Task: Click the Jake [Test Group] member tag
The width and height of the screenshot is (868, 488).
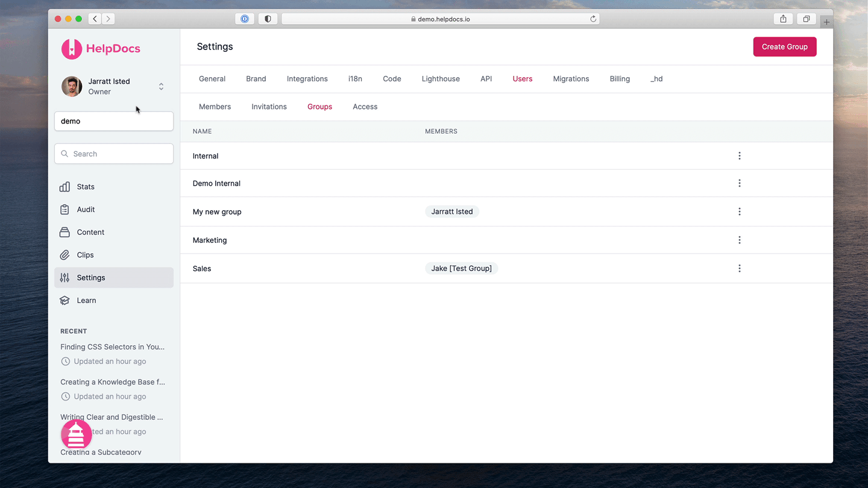Action: (x=462, y=269)
